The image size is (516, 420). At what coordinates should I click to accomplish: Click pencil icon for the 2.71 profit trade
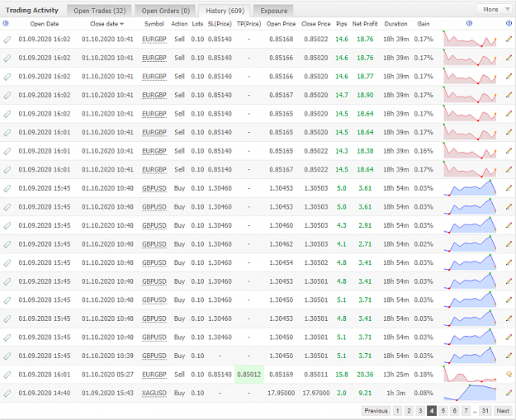(509, 244)
